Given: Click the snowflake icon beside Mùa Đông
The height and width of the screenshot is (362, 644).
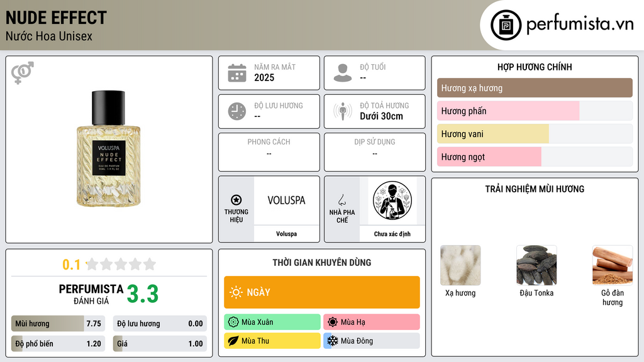Looking at the screenshot, I should click(x=333, y=341).
